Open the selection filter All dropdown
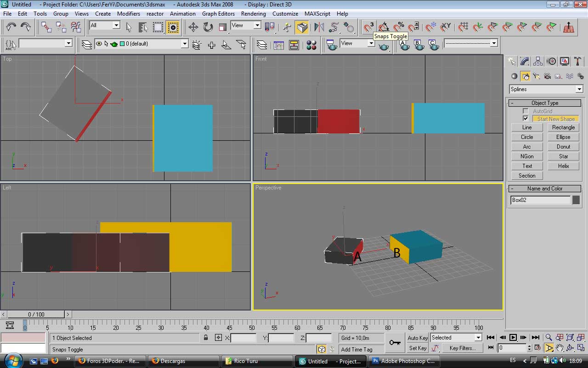The height and width of the screenshot is (368, 588). pos(105,25)
